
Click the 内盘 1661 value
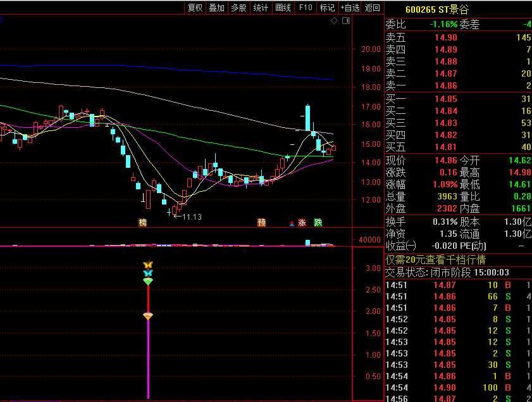[x=521, y=208]
